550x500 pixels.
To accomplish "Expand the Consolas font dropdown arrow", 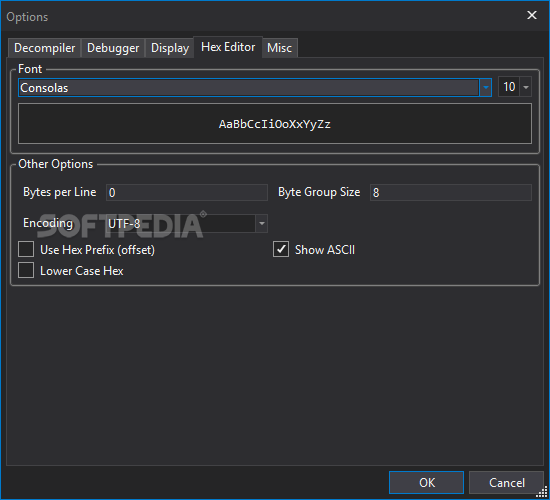I will (485, 87).
